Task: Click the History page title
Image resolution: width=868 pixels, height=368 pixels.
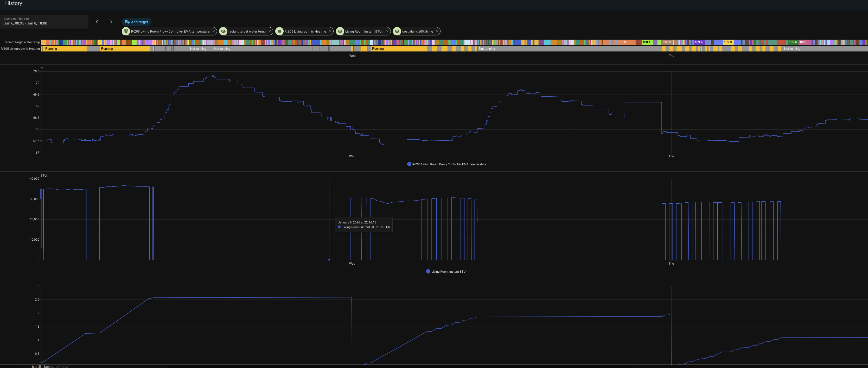Action: (13, 3)
